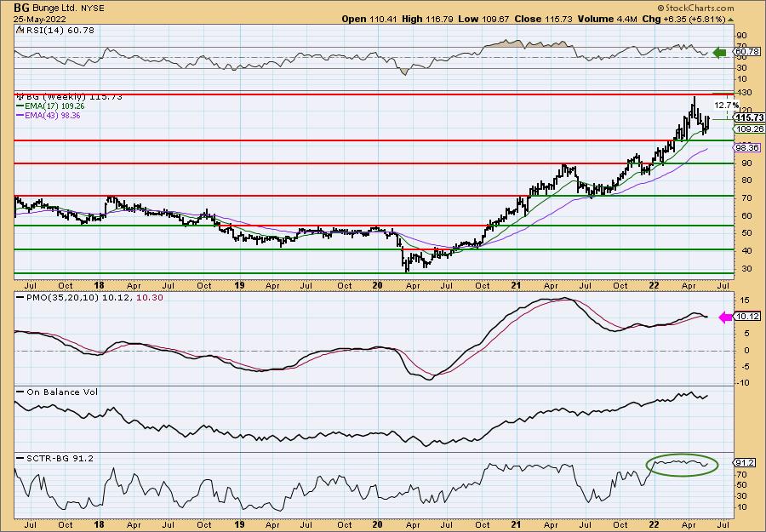
Task: Click the 60.78 RSI value tag on right axis
Action: [747, 51]
